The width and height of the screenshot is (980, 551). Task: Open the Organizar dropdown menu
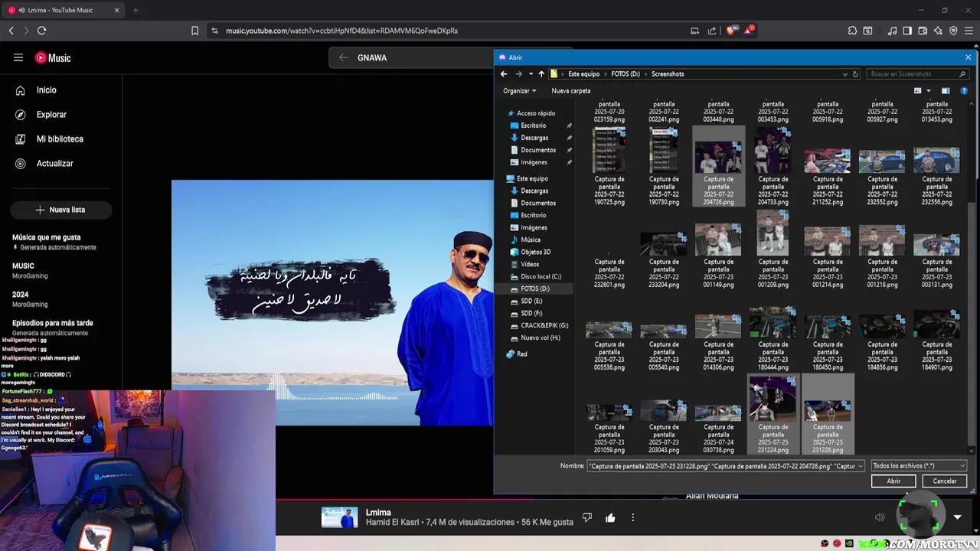click(x=520, y=91)
